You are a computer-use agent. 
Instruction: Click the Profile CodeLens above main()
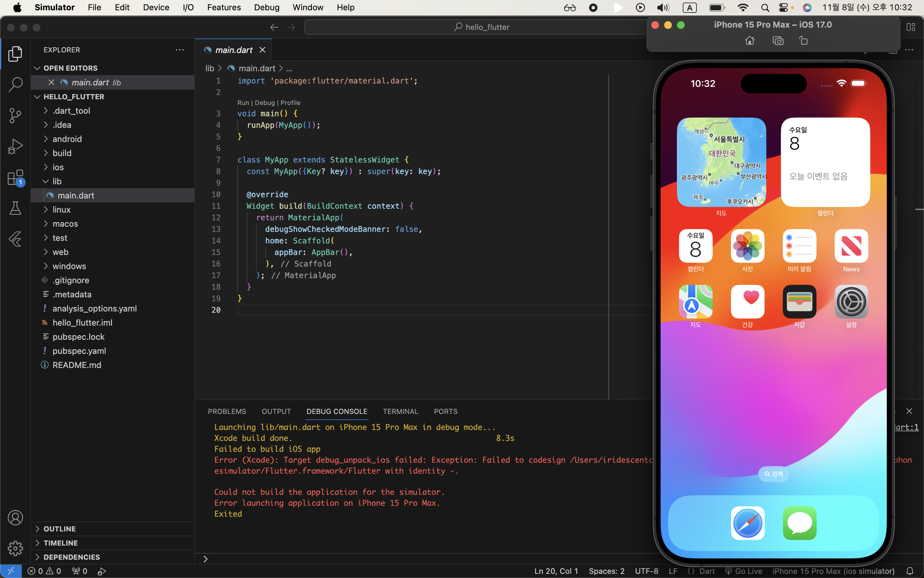point(290,102)
